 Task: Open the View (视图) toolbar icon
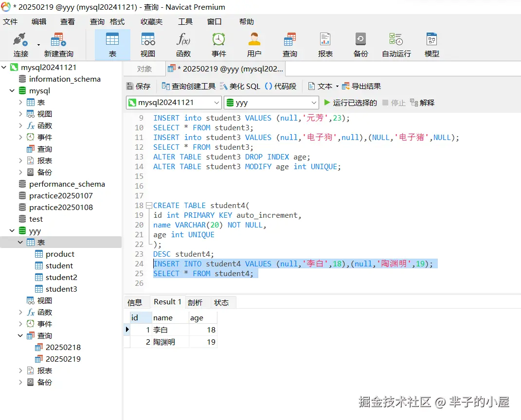point(148,45)
